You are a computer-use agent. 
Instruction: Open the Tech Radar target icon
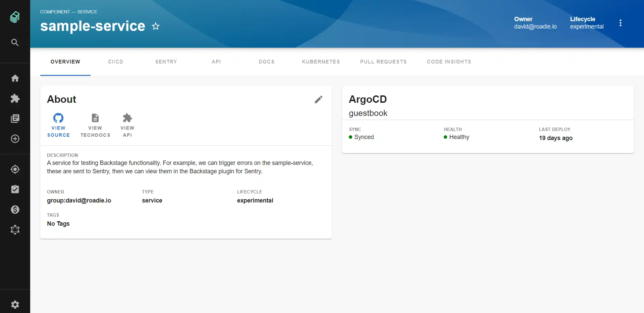coord(15,169)
